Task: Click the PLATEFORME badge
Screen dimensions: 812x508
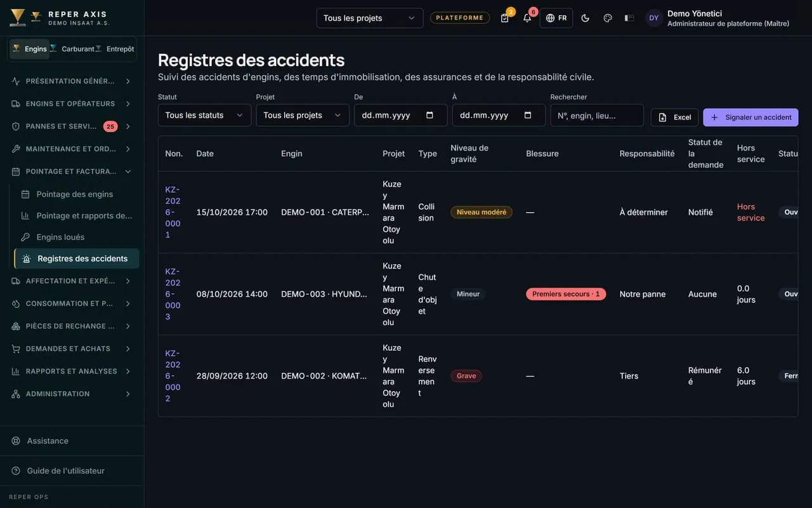Action: tap(460, 18)
